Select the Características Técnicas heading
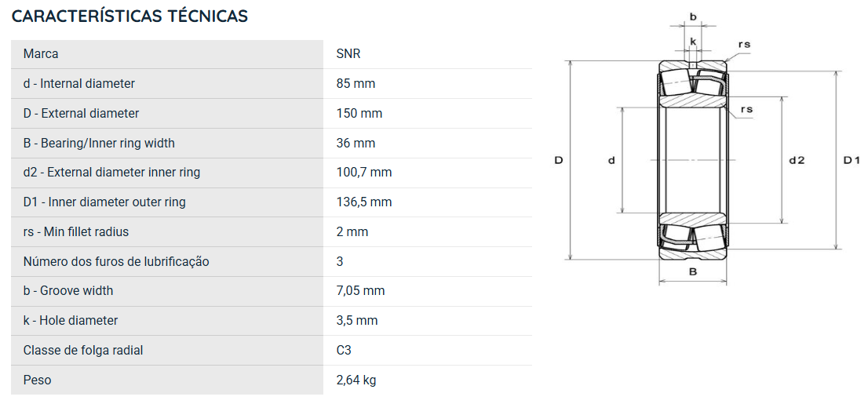The height and width of the screenshot is (404, 868). pyautogui.click(x=129, y=16)
